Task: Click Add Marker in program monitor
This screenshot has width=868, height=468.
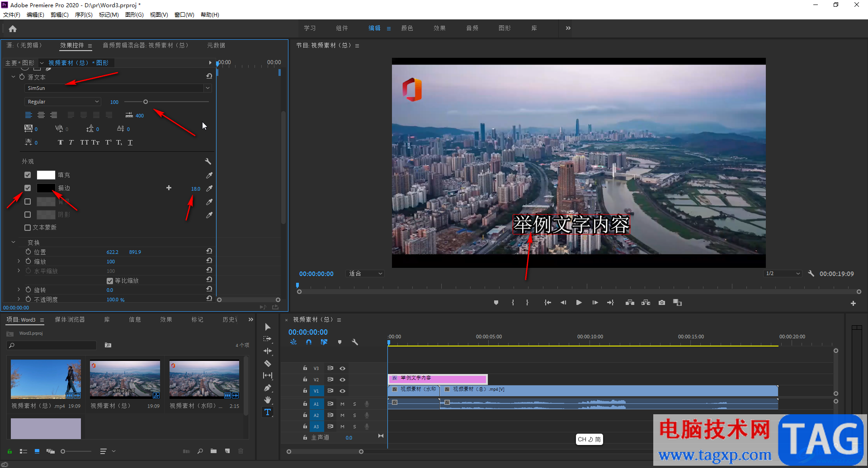Action: (x=496, y=303)
